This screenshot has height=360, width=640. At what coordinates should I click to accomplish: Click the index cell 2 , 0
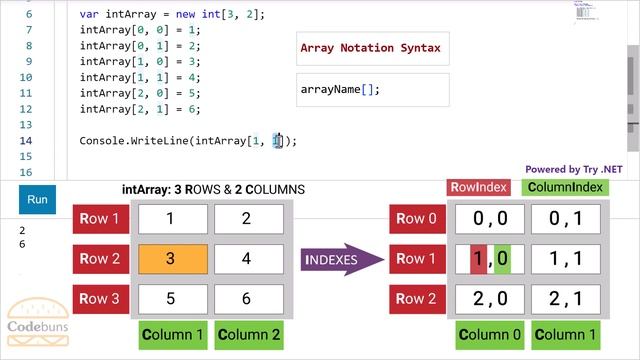click(490, 299)
